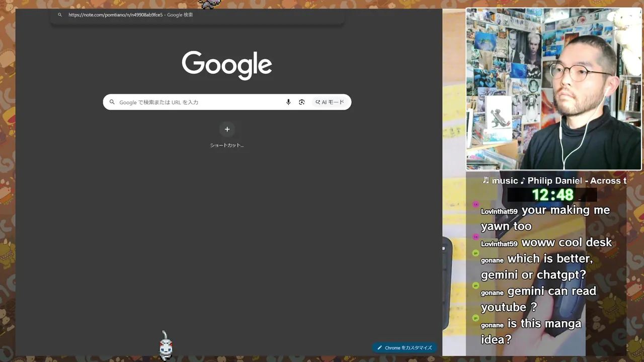Click chat message 'which is better, gemini or chatgpt?'
This screenshot has height=362, width=644.
point(537,266)
